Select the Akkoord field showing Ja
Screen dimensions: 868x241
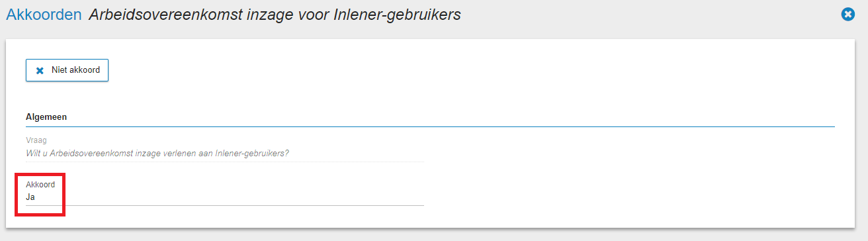point(225,192)
